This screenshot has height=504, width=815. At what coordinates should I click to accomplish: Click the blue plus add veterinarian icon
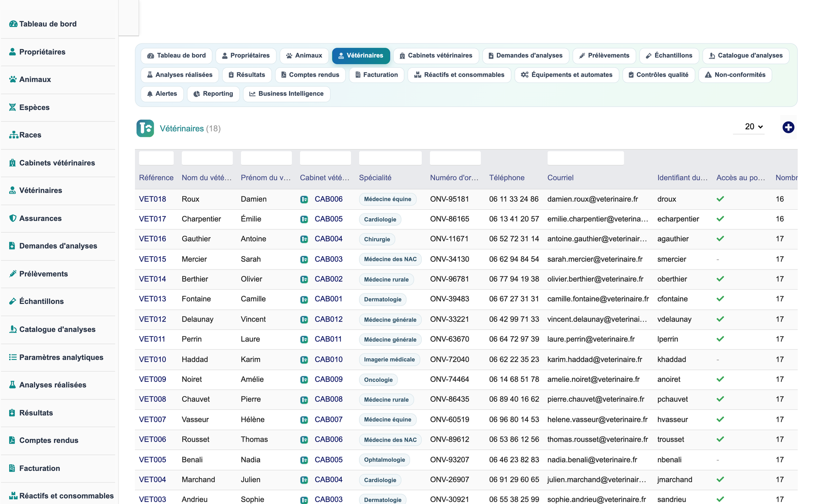(x=788, y=127)
